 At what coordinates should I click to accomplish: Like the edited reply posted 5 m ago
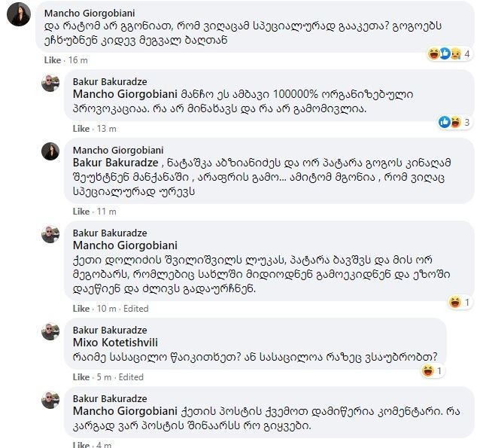[81, 377]
